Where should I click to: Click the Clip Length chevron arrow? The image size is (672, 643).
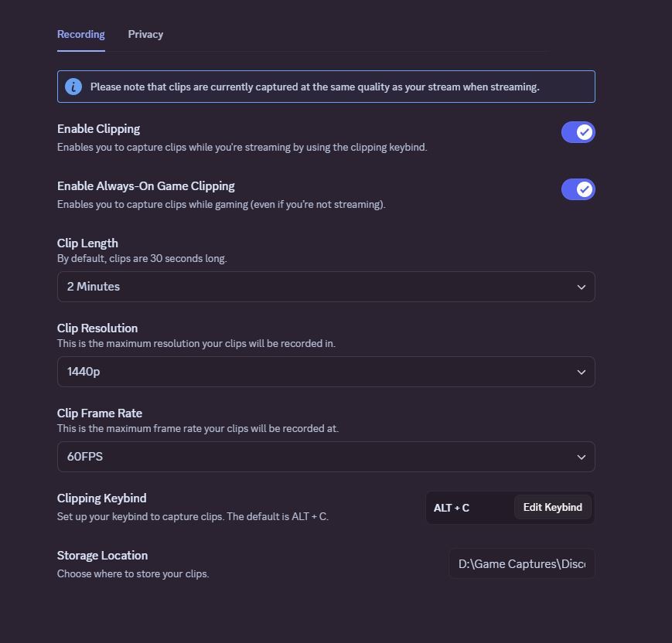tap(582, 287)
